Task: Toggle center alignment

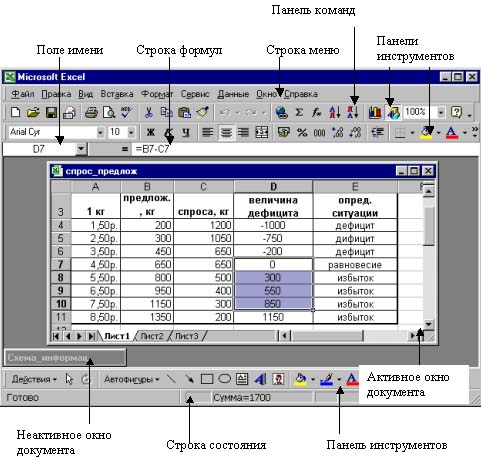Action: pyautogui.click(x=226, y=132)
